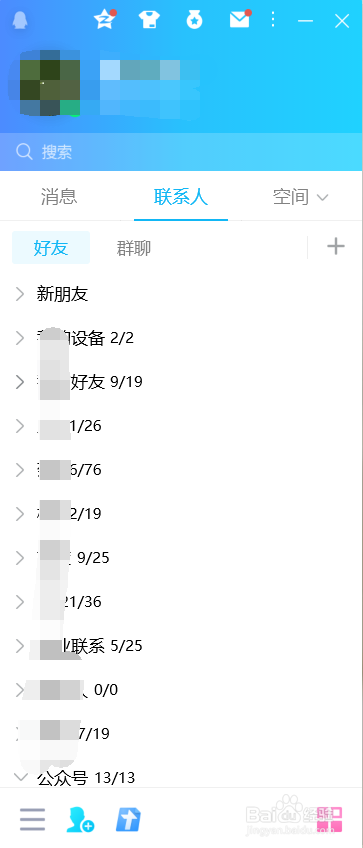This screenshot has height=848, width=363.
Task: Open the Qzone star icon
Action: tap(104, 19)
